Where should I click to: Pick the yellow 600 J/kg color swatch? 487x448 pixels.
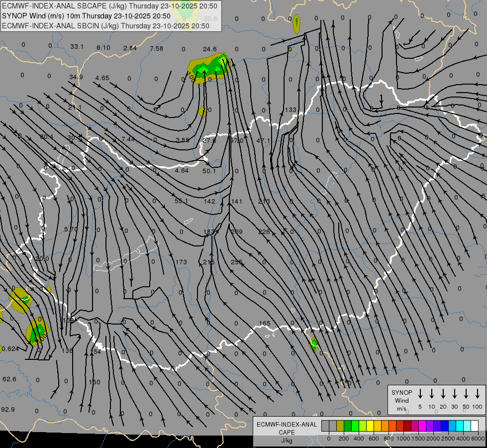[370, 426]
